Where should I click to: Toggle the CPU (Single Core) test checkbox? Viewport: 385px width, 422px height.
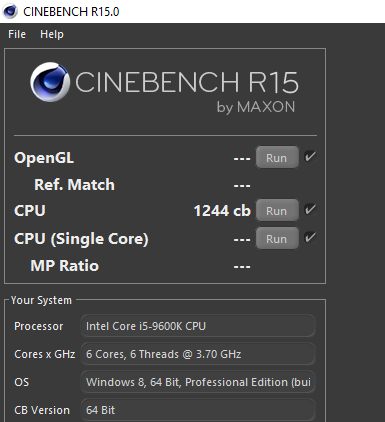point(310,238)
